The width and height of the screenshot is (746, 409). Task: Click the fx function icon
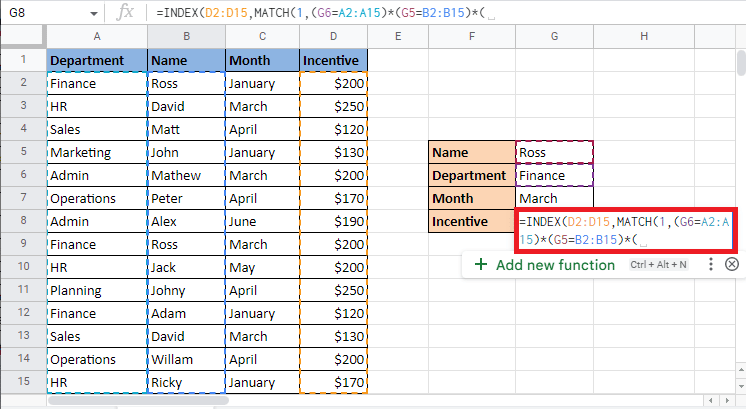[126, 13]
